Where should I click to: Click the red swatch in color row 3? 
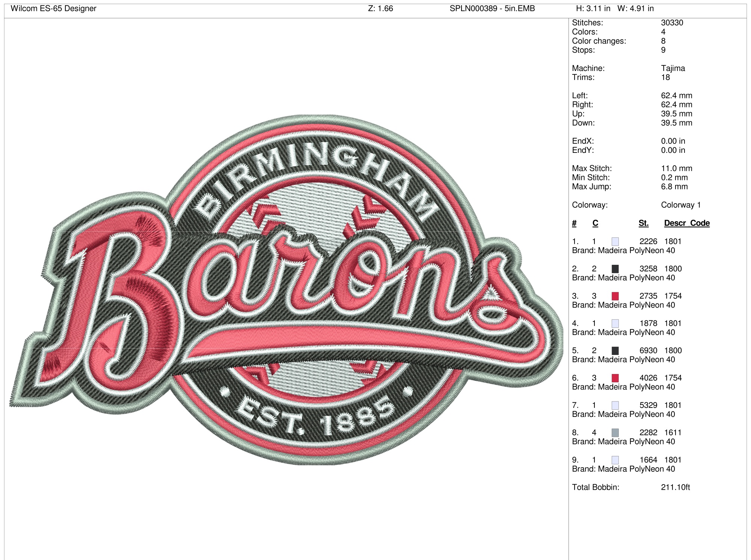tap(615, 296)
